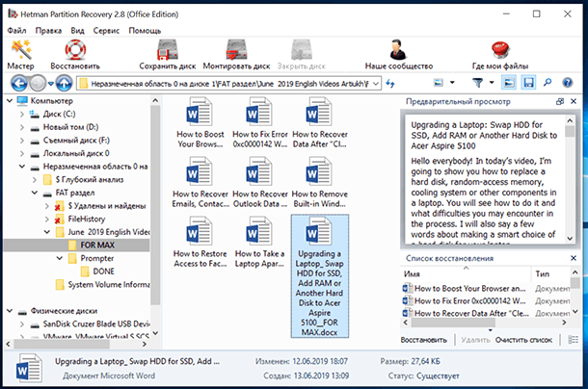Undock the preview panel window icon
This screenshot has height=389, width=588.
coord(560,101)
